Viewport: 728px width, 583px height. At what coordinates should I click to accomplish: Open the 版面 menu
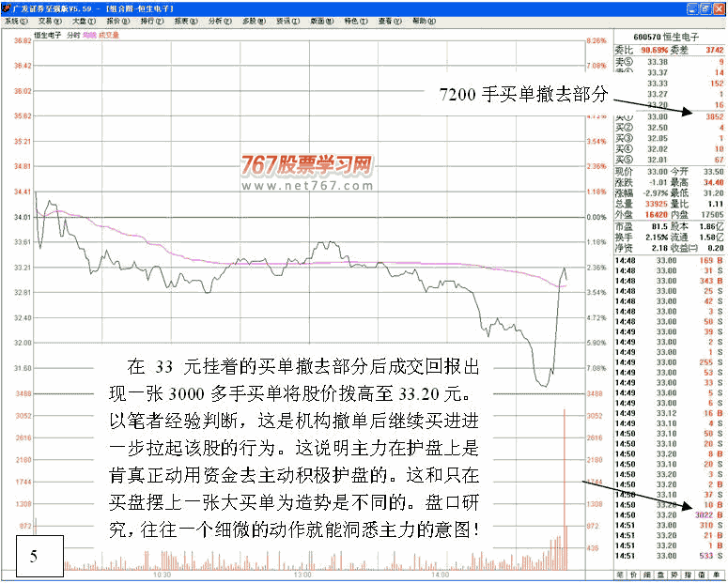pyautogui.click(x=322, y=21)
